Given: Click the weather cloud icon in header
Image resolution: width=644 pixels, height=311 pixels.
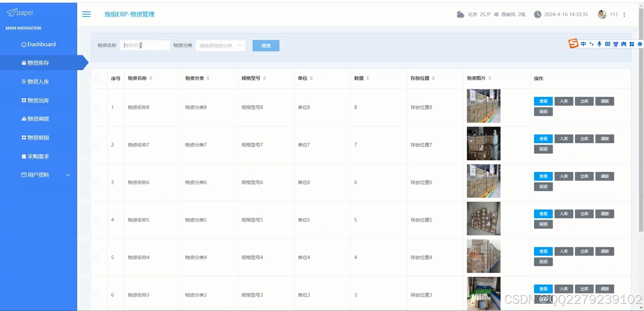Looking at the screenshot, I should coord(459,14).
